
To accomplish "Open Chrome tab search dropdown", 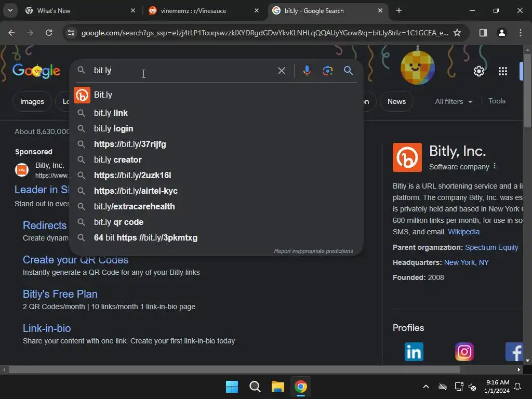I will point(10,10).
